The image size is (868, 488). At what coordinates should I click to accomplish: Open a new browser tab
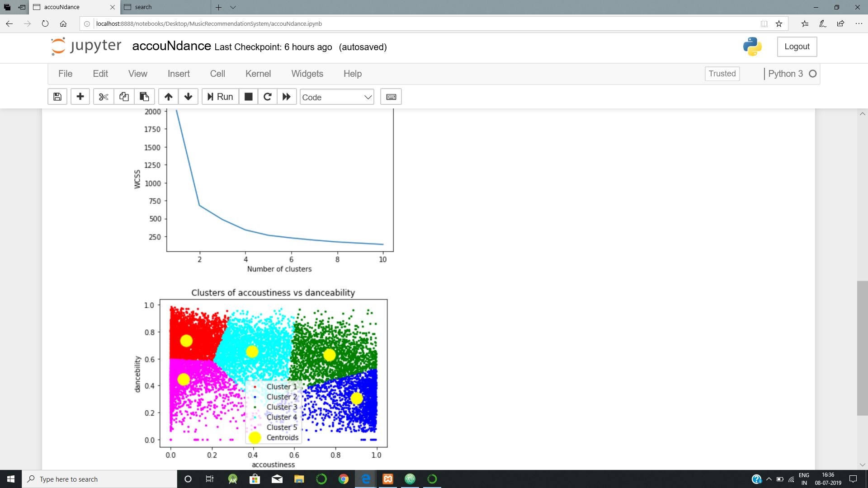click(x=218, y=7)
